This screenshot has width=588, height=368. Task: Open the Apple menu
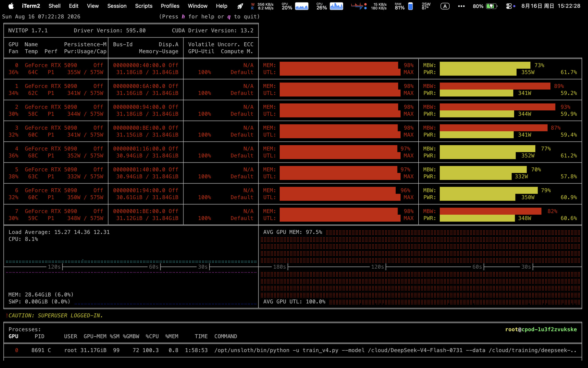point(11,6)
